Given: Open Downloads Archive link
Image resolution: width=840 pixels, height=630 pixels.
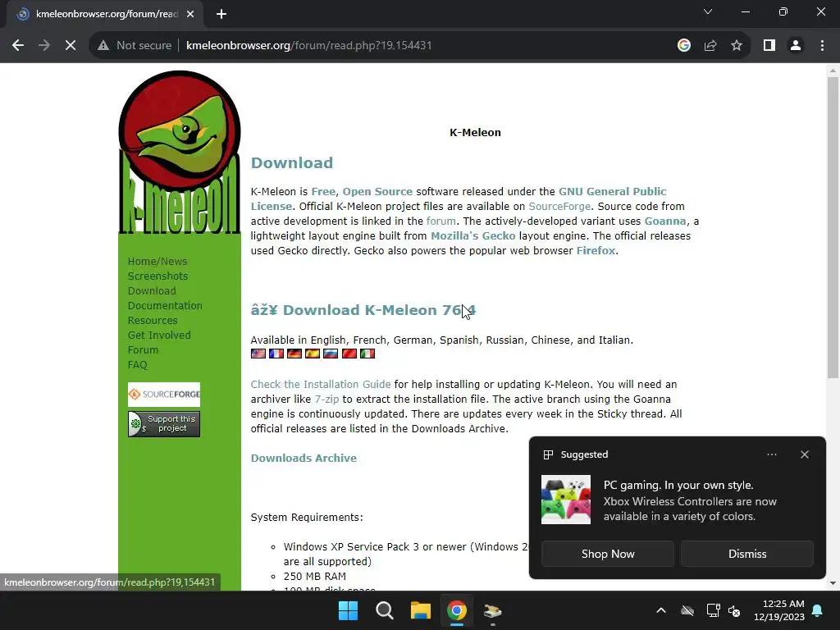Looking at the screenshot, I should point(304,458).
